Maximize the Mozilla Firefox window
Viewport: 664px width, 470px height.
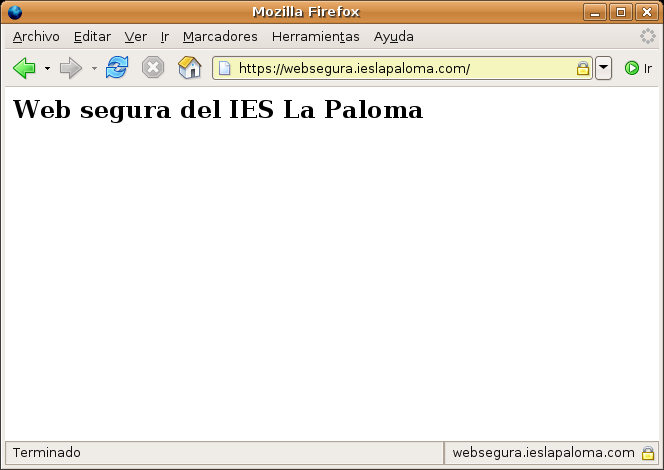point(621,12)
